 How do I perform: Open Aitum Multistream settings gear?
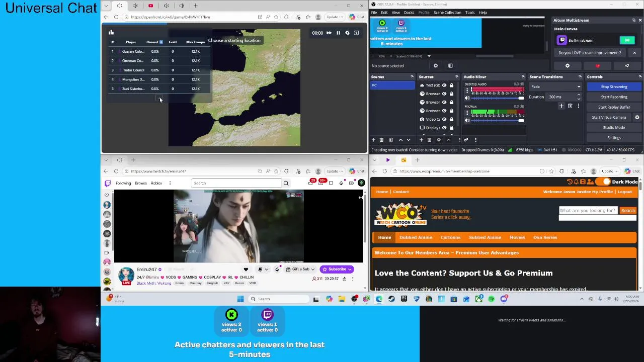(x=568, y=66)
